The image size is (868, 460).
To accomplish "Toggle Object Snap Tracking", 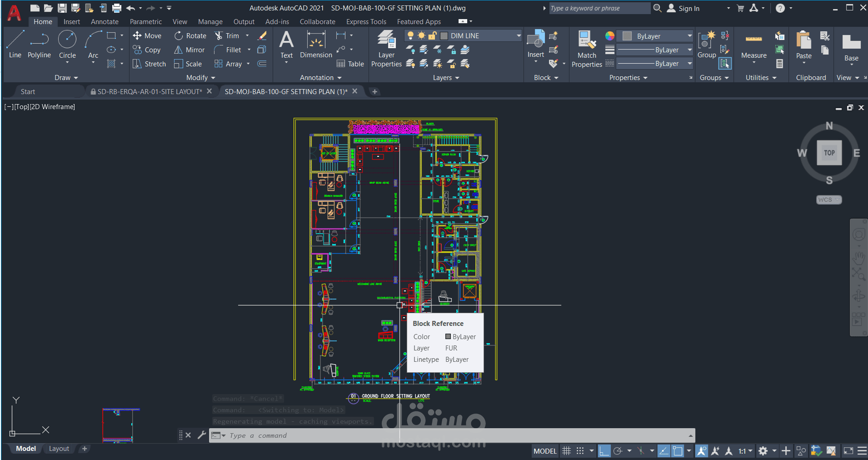I will click(x=663, y=451).
